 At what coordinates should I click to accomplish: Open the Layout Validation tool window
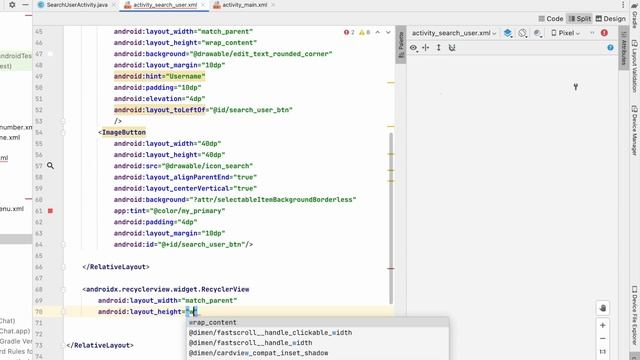point(635,66)
